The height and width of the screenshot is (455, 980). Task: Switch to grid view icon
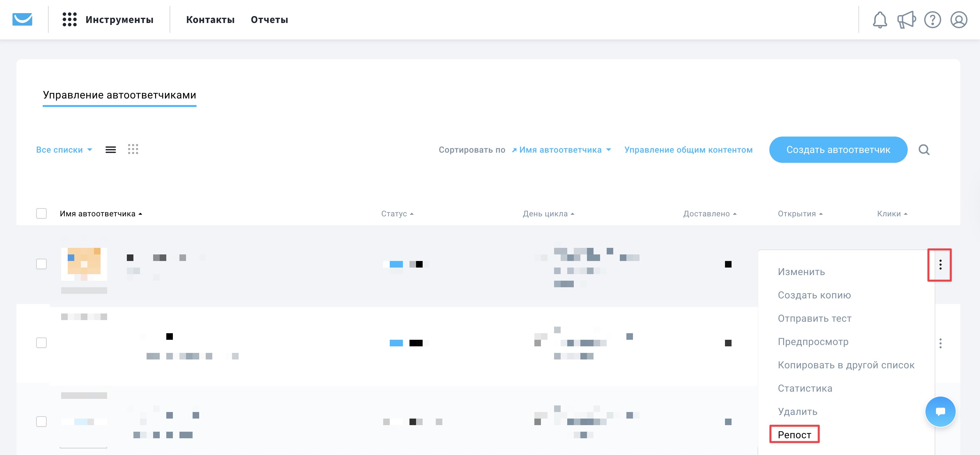click(133, 149)
